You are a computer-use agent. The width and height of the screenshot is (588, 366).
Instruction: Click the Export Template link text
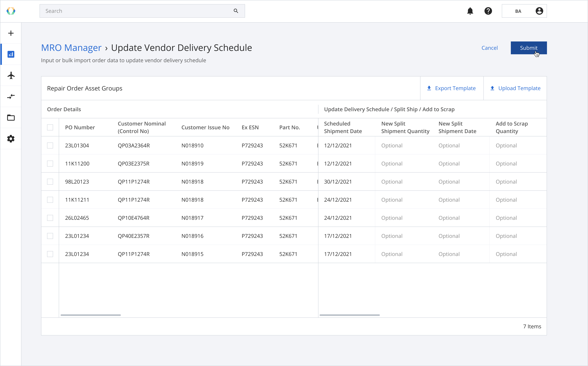[x=455, y=88]
